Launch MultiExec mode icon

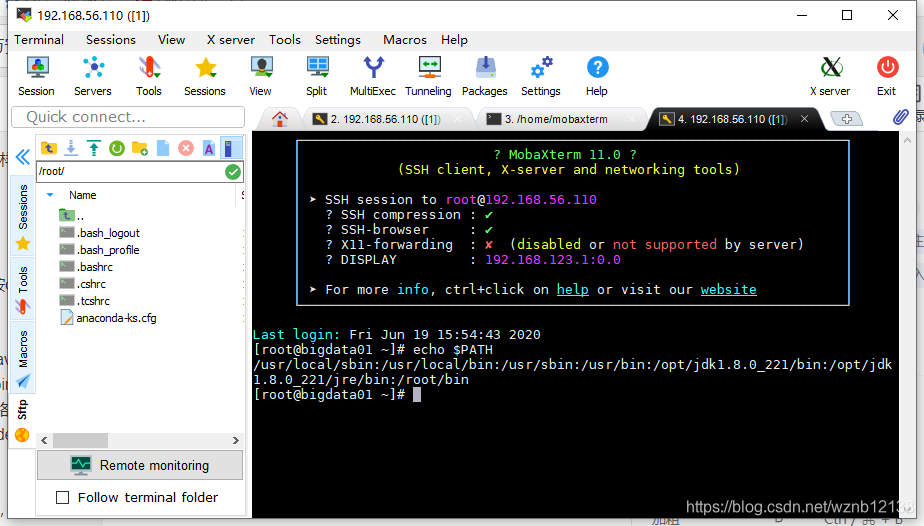372,75
